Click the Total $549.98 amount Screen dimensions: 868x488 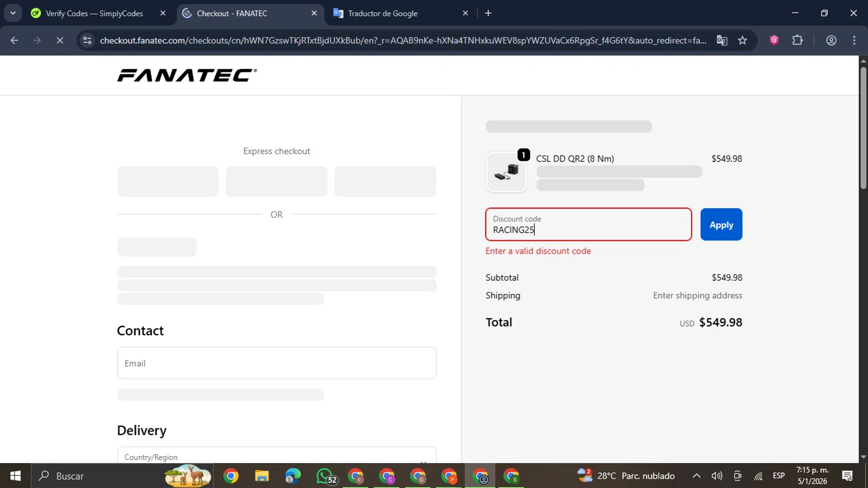pos(720,322)
